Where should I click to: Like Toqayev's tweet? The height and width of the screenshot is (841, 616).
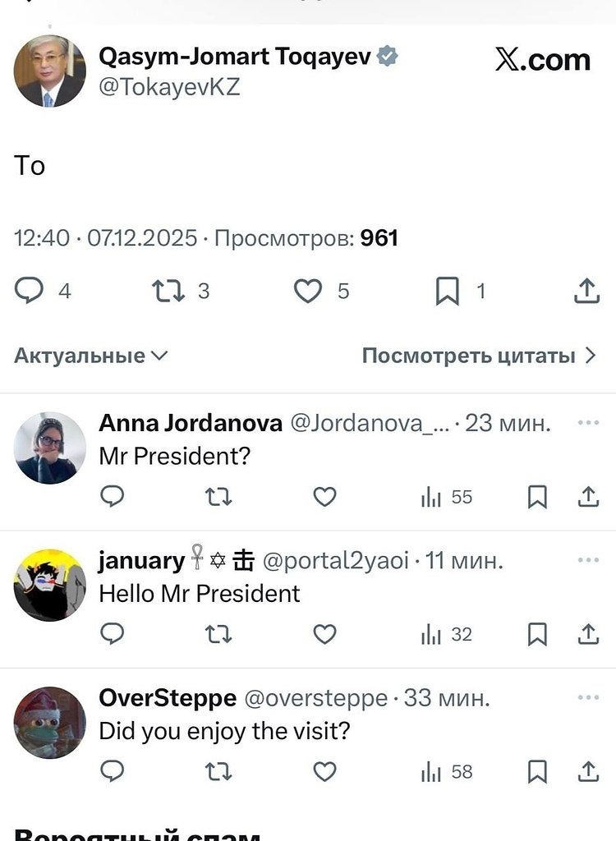tap(308, 290)
